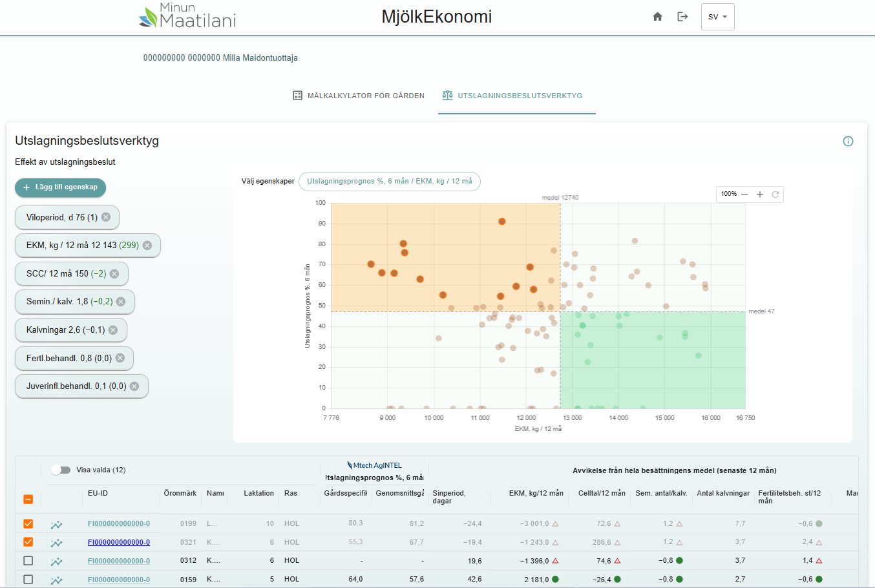
Task: Zoom out the chart with minus icon
Action: coord(744,194)
